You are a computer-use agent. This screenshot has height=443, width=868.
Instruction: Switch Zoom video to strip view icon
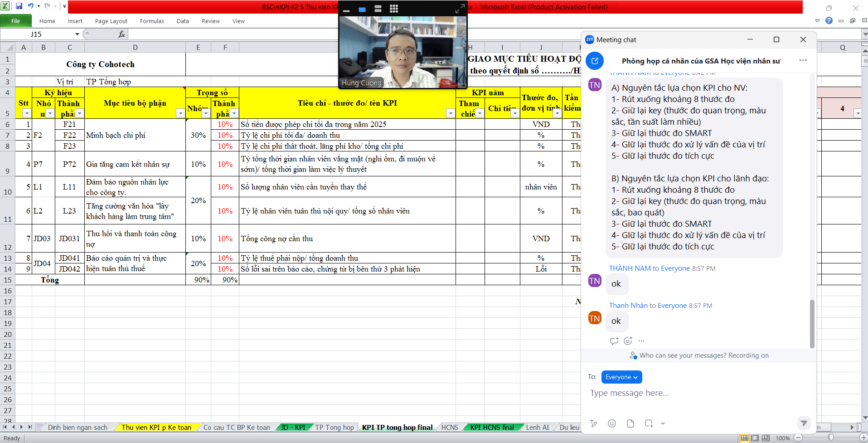(x=378, y=9)
